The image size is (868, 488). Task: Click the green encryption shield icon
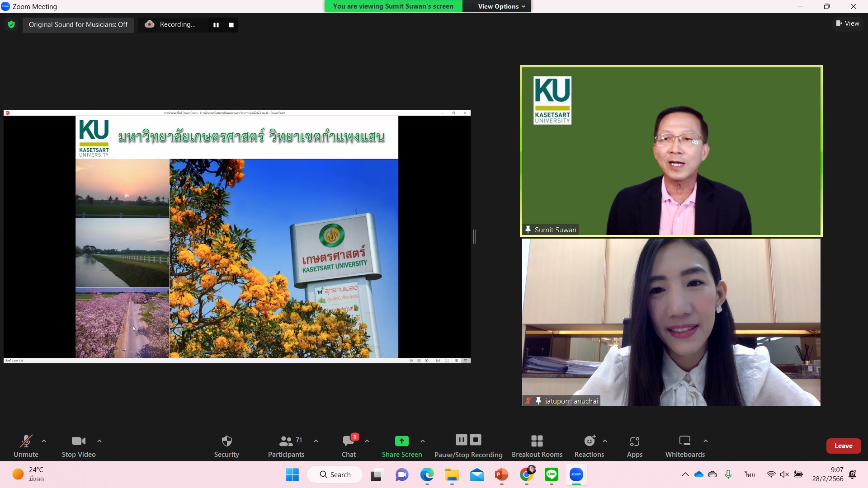(11, 24)
